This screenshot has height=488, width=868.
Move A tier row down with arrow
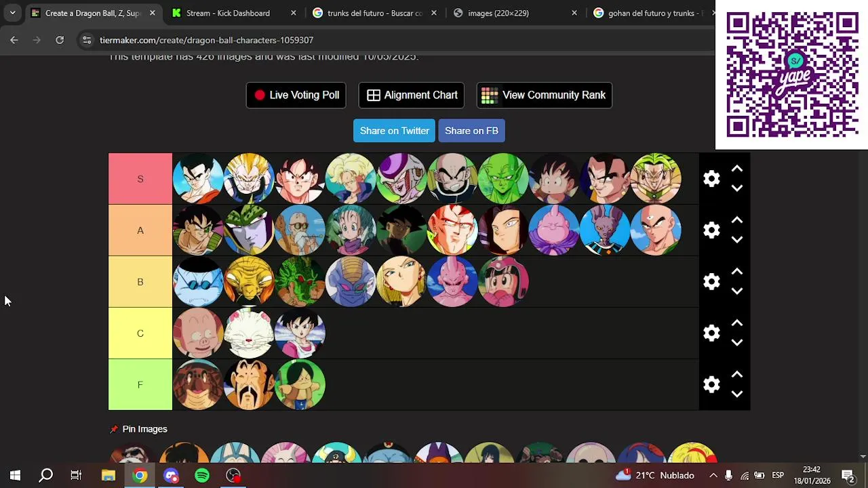pos(737,240)
